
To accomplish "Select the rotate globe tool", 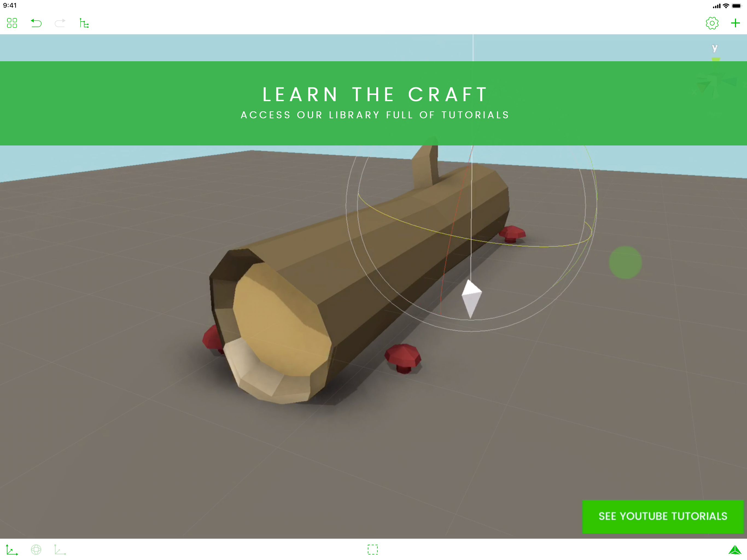I will 36,550.
